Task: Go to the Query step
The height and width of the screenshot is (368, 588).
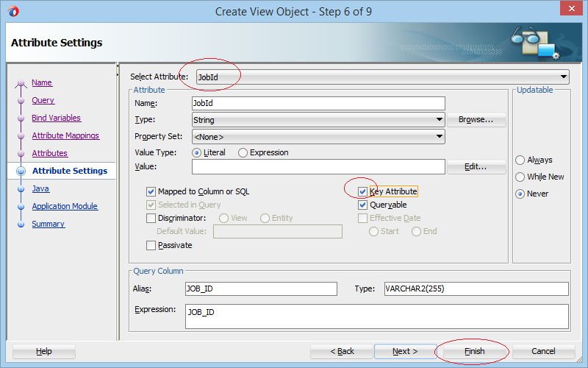Action: click(x=43, y=100)
